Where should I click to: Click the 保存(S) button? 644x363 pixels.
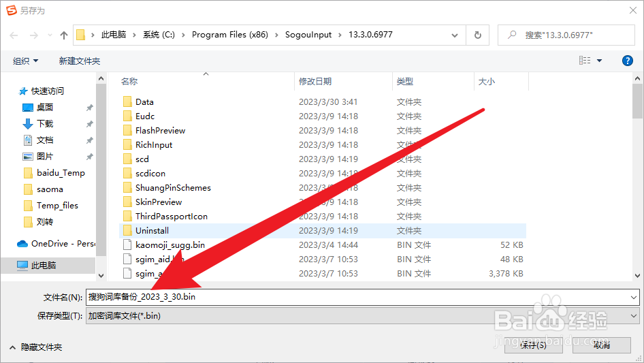533,345
